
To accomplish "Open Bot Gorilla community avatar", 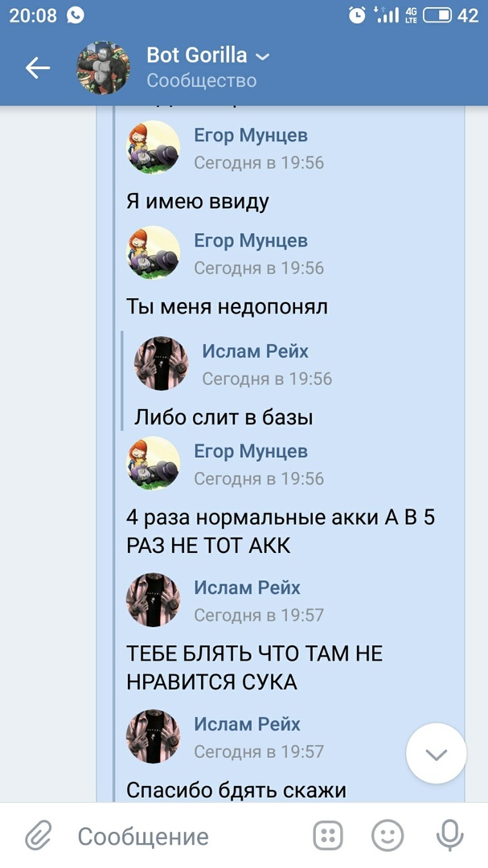I will [x=104, y=68].
